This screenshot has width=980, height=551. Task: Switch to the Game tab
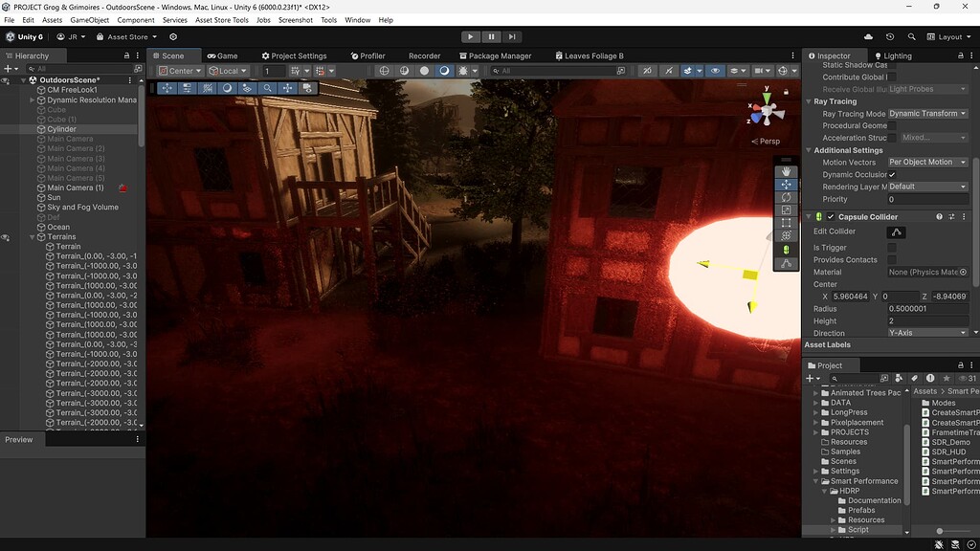coord(224,55)
